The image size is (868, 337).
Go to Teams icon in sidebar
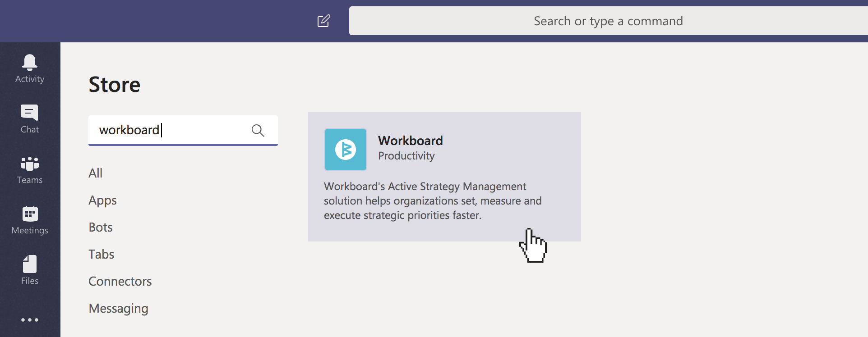pyautogui.click(x=30, y=164)
